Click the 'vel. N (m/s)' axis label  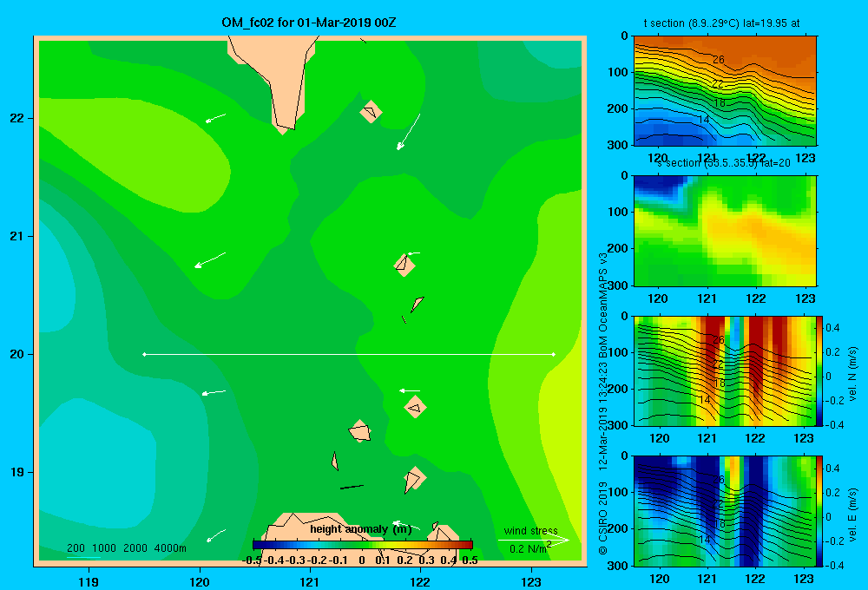click(852, 374)
